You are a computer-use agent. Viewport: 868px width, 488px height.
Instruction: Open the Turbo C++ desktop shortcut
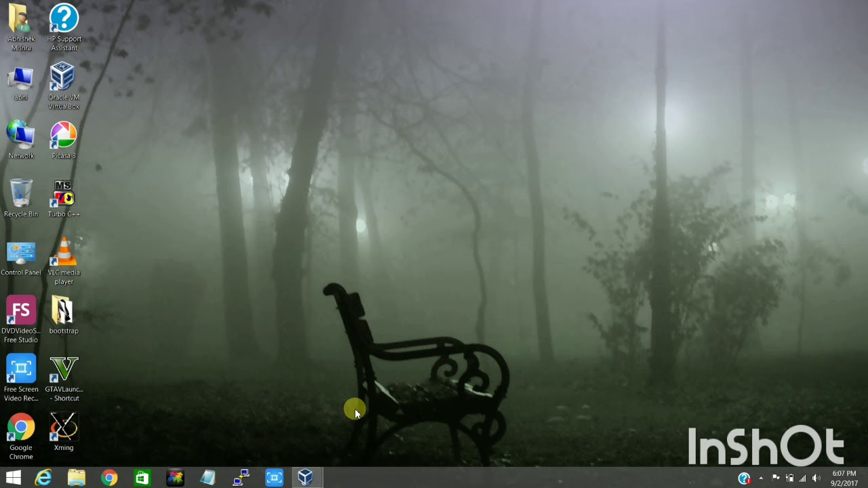pos(64,198)
